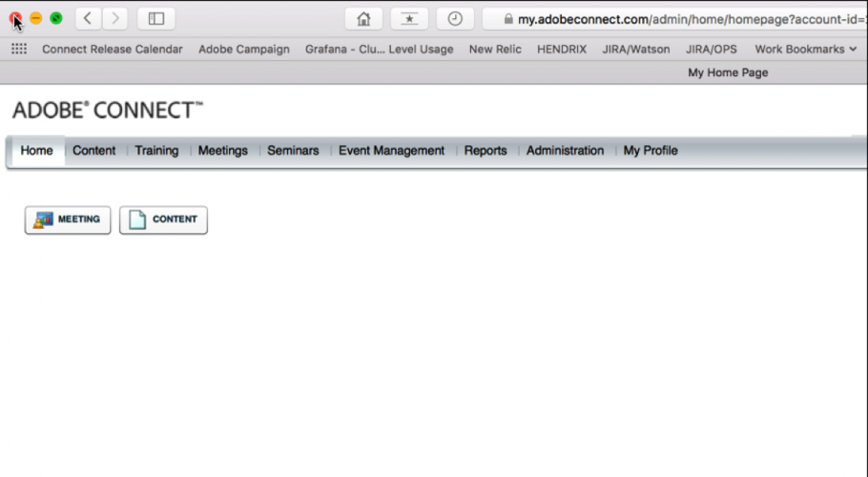
Task: Click the my.adobeconnect.com address field
Action: [x=675, y=19]
